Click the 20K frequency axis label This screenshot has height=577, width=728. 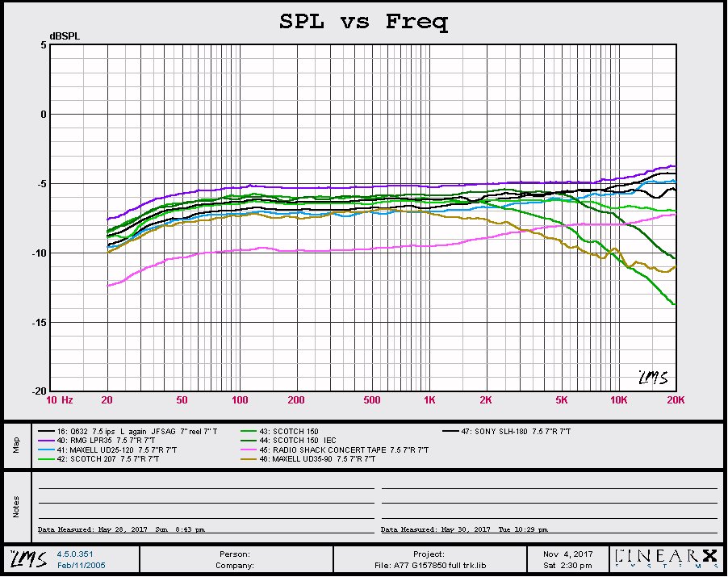pos(675,400)
